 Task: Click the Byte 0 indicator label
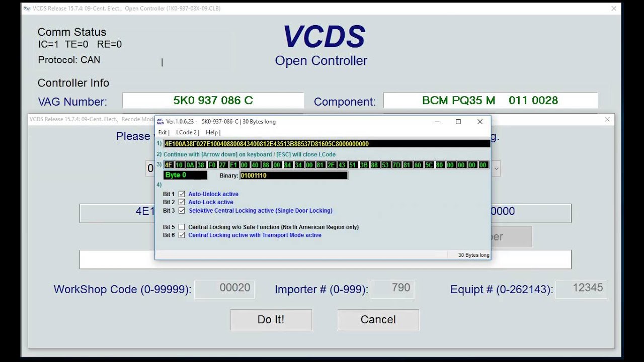[185, 175]
